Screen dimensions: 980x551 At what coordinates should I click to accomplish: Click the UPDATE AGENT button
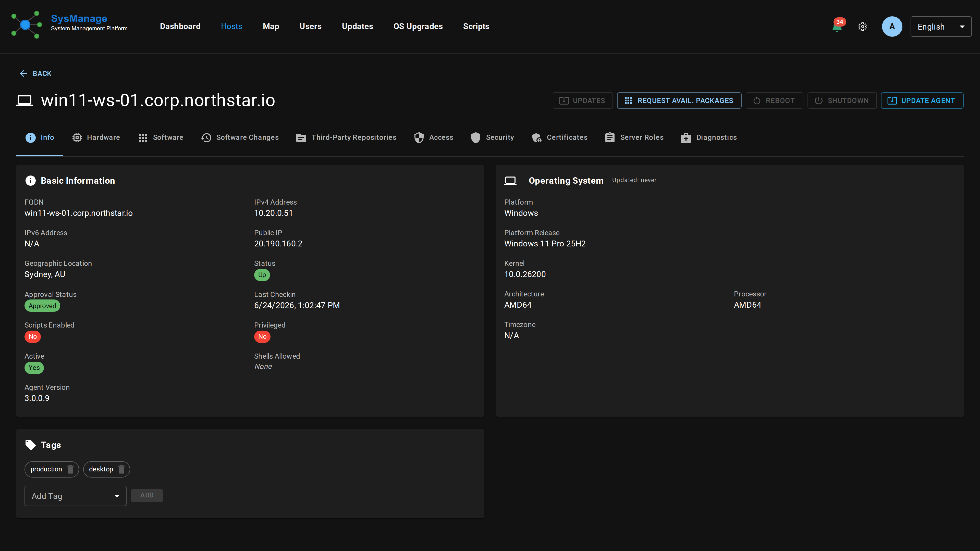click(x=922, y=101)
